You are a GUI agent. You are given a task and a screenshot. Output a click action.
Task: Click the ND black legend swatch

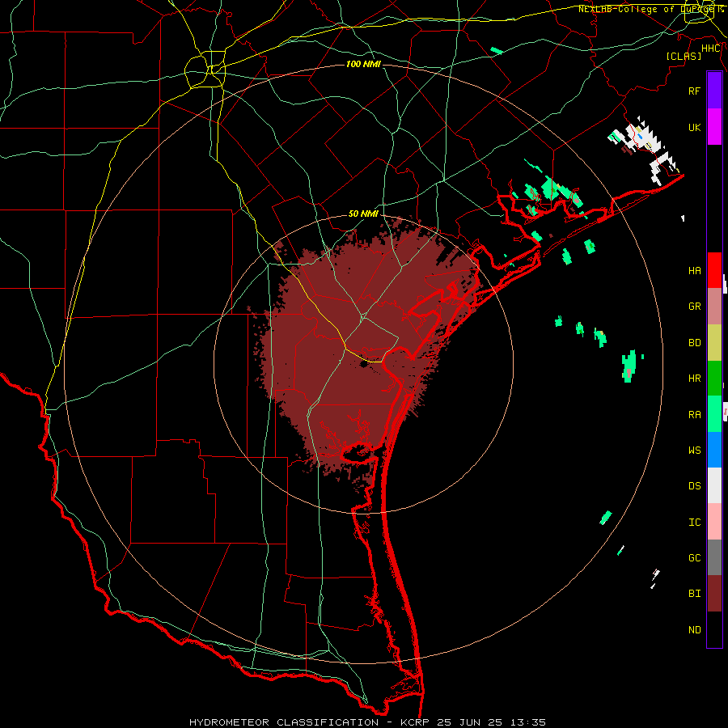714,629
